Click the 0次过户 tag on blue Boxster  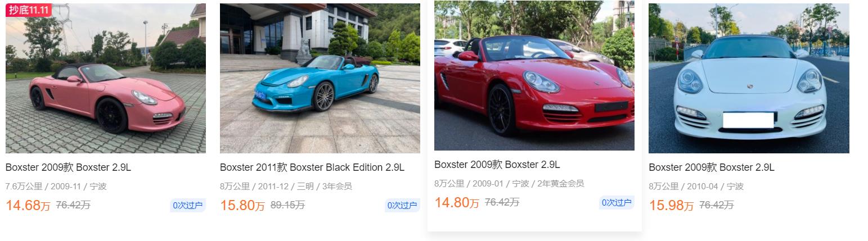point(403,206)
